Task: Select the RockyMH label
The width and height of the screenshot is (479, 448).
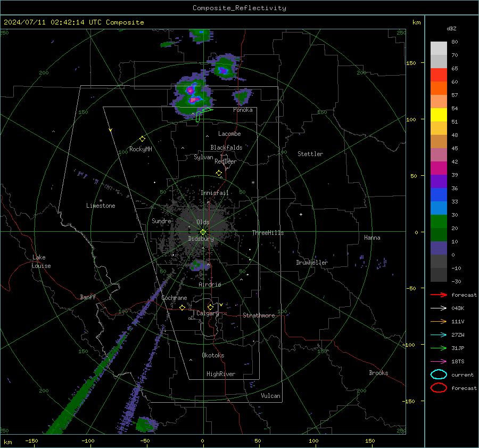Action: click(141, 149)
